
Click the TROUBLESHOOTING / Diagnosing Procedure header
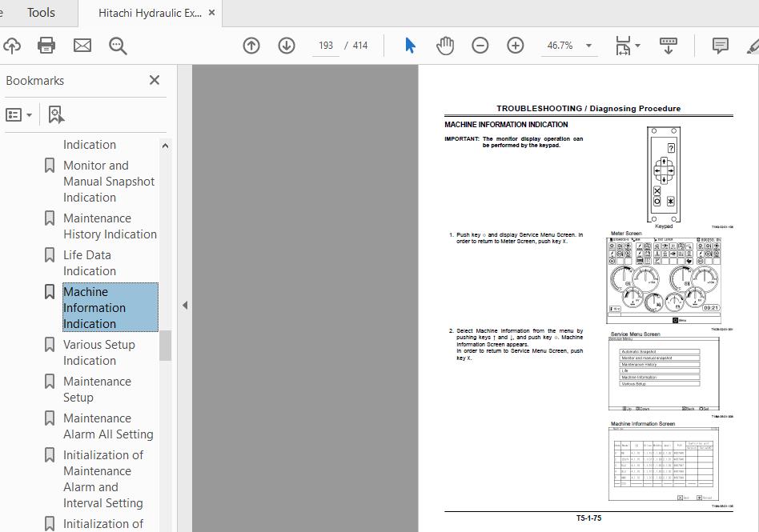click(588, 108)
